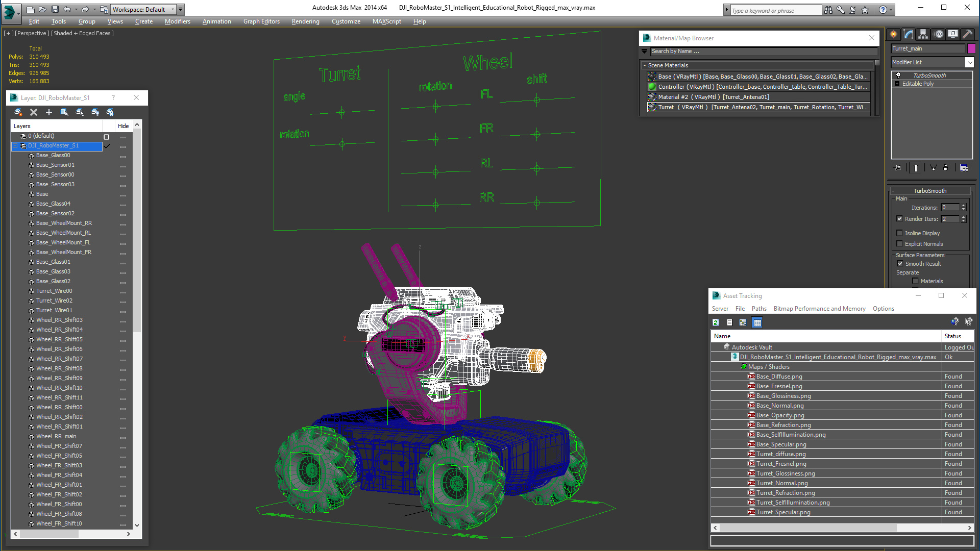Open the Rendering menu
Screen dimensions: 980x551
pos(305,21)
